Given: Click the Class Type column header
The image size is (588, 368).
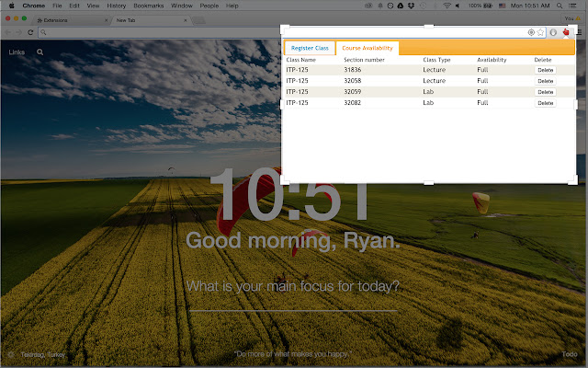Looking at the screenshot, I should [x=437, y=60].
